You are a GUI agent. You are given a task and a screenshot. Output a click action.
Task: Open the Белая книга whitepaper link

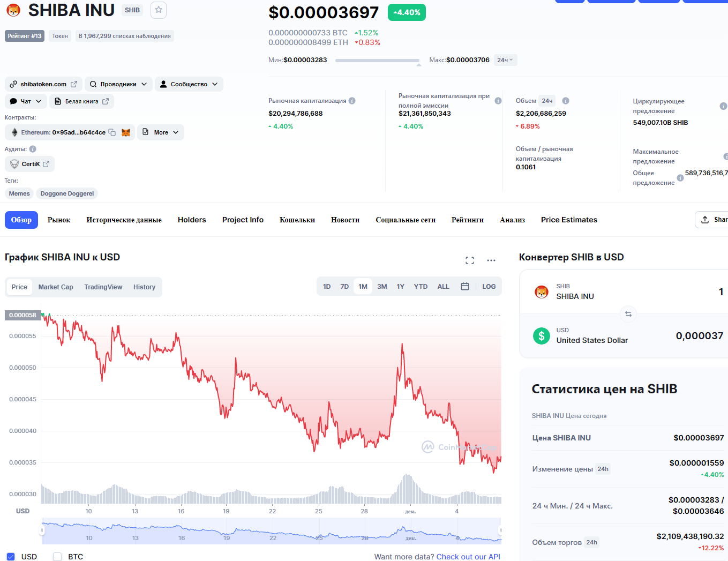(x=81, y=101)
